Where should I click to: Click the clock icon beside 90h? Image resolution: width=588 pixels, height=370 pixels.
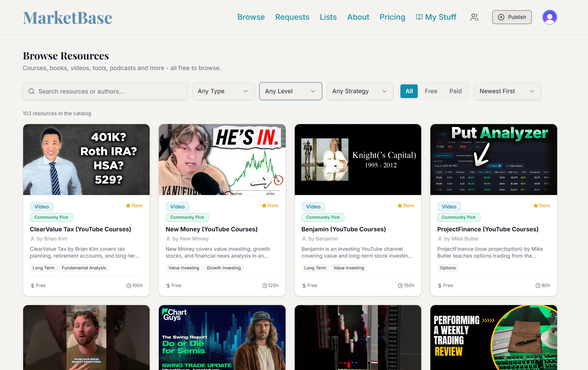pos(538,286)
